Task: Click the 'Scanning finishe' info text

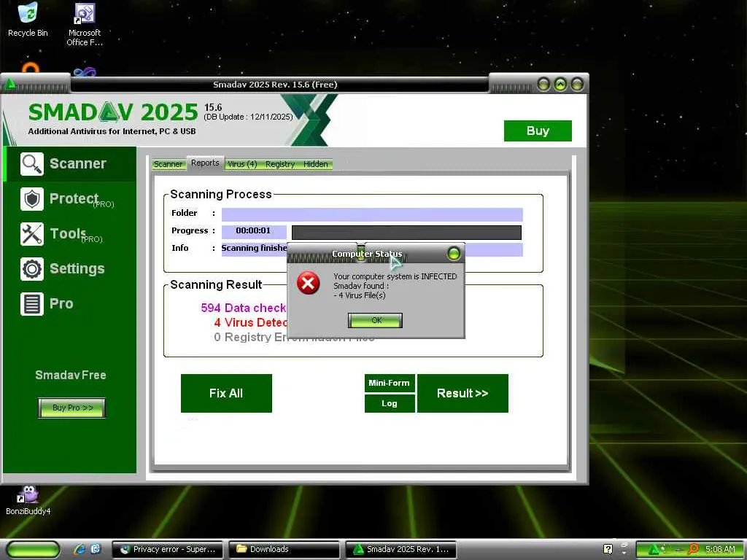Action: (x=255, y=248)
